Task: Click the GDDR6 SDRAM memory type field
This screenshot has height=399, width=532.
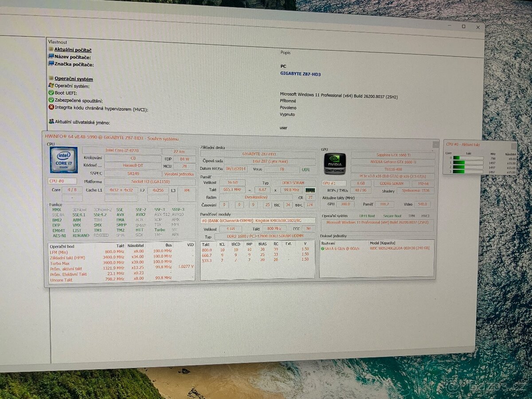Action: (x=391, y=184)
